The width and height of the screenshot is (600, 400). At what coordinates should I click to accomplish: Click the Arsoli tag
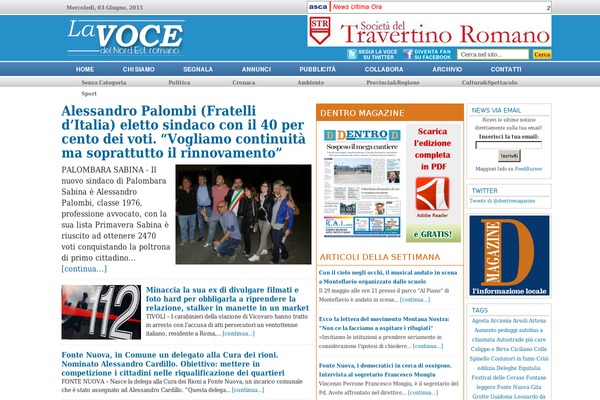pos(520,320)
